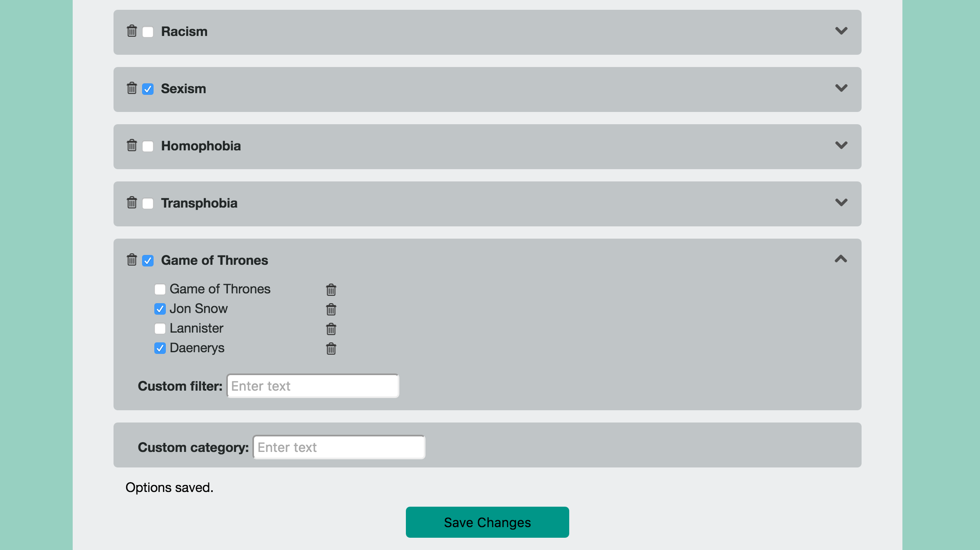Remove Homophobia category via trash icon

(x=131, y=145)
